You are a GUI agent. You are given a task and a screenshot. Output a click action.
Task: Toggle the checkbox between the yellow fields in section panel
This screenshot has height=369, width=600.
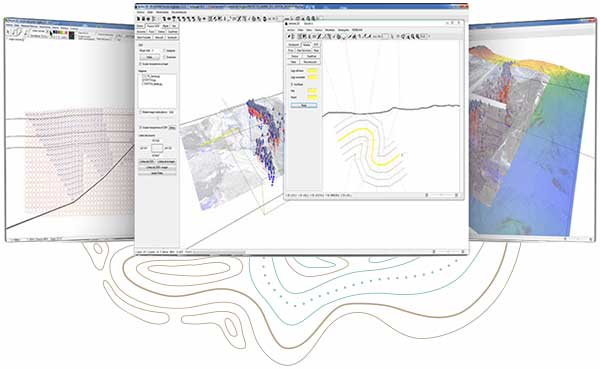(x=292, y=84)
